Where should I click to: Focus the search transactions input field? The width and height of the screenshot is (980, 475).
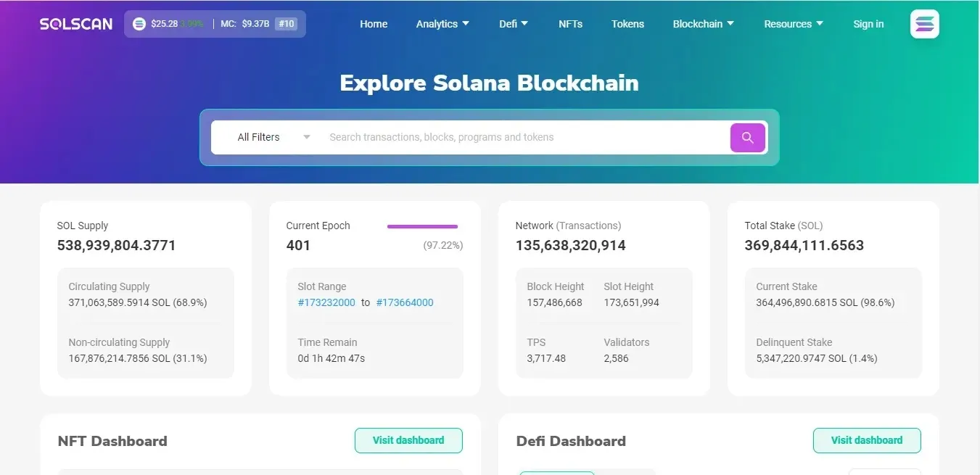(526, 137)
